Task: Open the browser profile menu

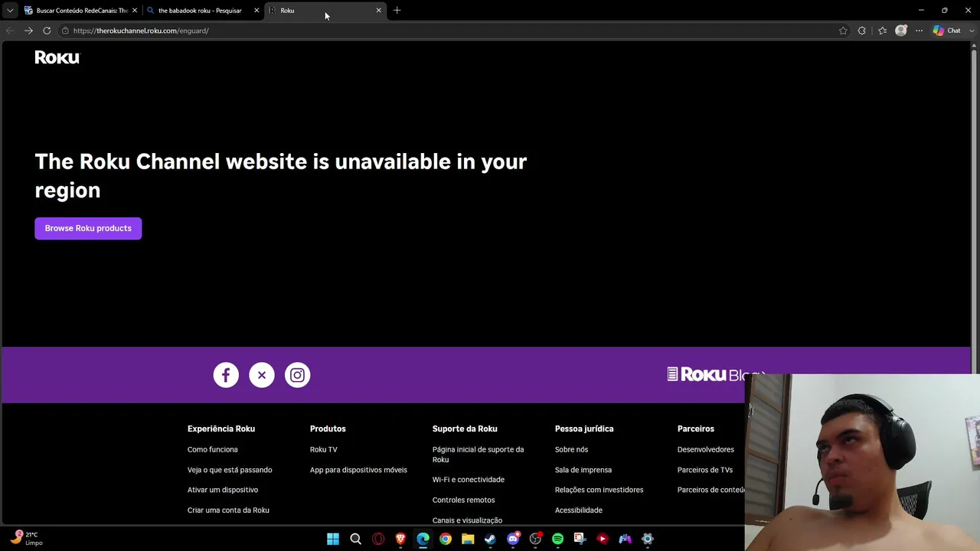Action: pos(901,31)
